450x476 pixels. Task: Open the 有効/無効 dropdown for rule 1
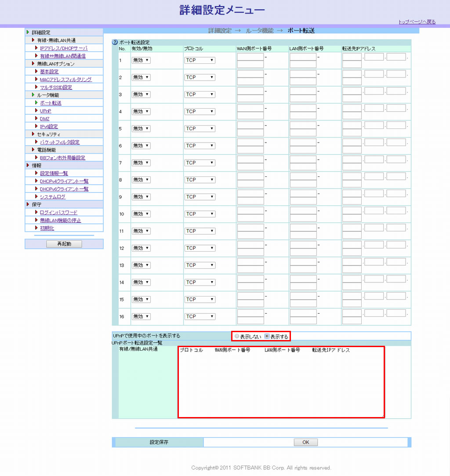click(141, 60)
